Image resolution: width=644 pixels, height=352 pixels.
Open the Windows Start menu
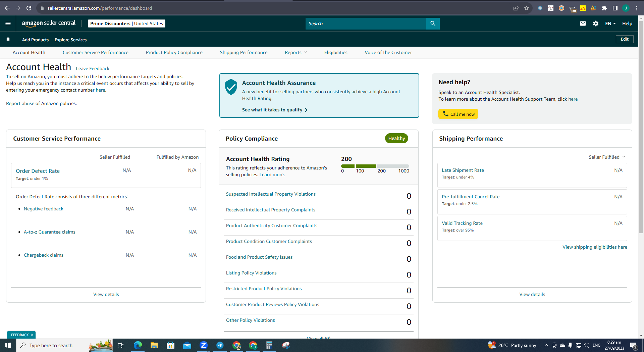(8, 345)
